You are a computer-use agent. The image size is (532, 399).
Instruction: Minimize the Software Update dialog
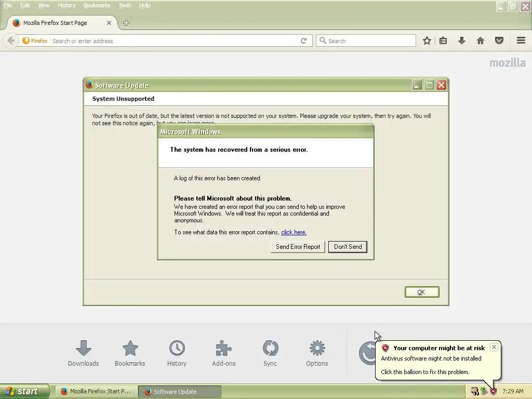417,85
